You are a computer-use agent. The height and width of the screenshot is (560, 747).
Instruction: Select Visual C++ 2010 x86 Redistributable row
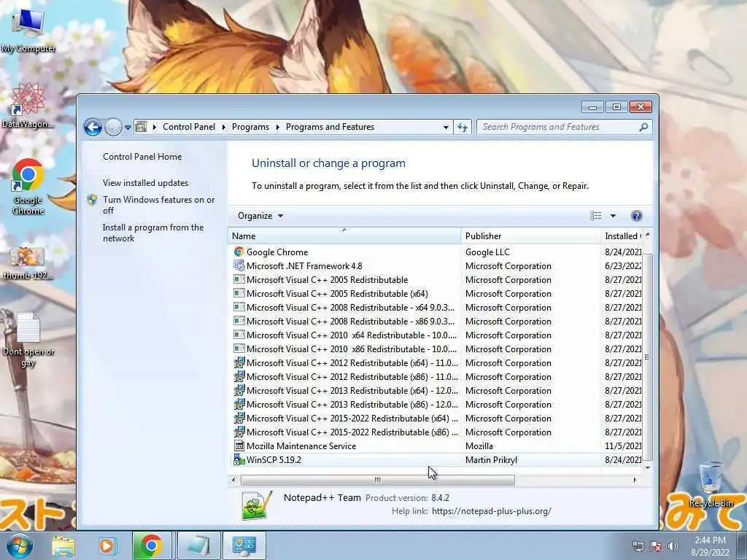point(436,349)
